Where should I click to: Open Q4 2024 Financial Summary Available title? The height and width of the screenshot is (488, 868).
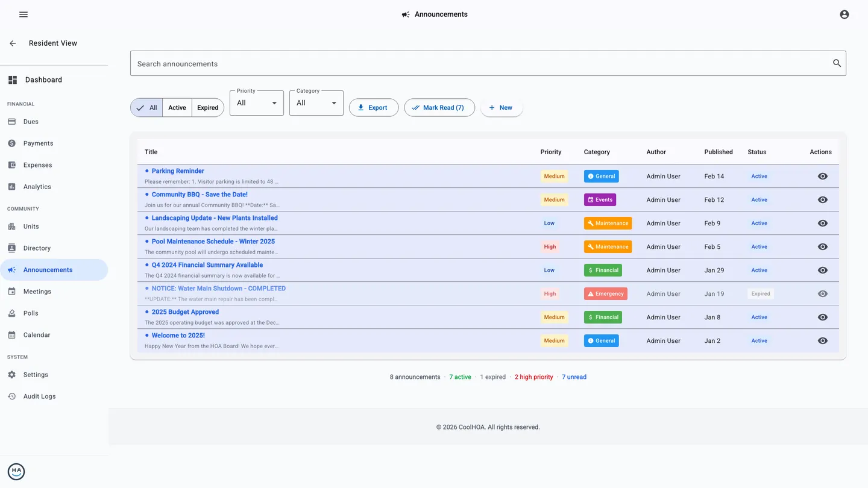(x=207, y=265)
